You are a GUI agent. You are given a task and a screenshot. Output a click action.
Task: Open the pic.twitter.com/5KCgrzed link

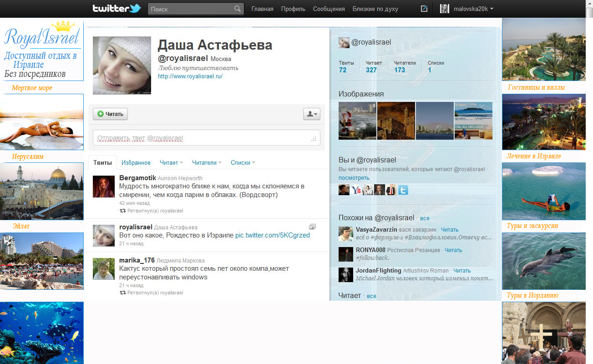[273, 235]
